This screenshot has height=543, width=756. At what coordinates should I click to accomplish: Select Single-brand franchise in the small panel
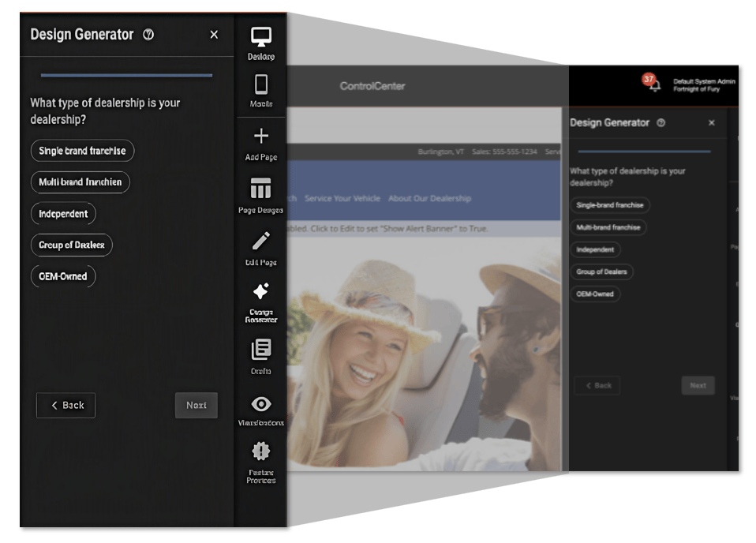pos(610,205)
